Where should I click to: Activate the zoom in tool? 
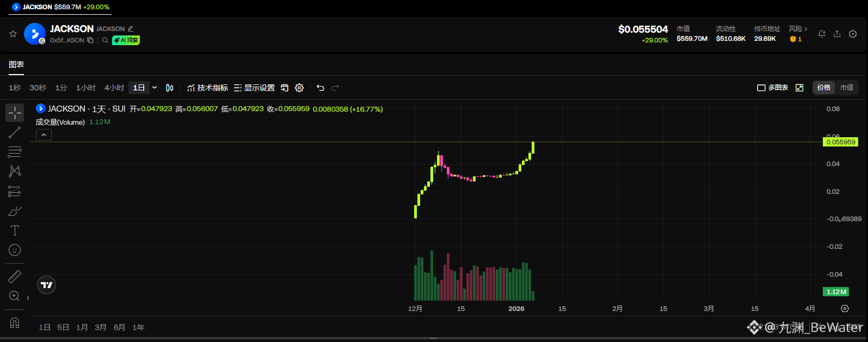pos(15,296)
